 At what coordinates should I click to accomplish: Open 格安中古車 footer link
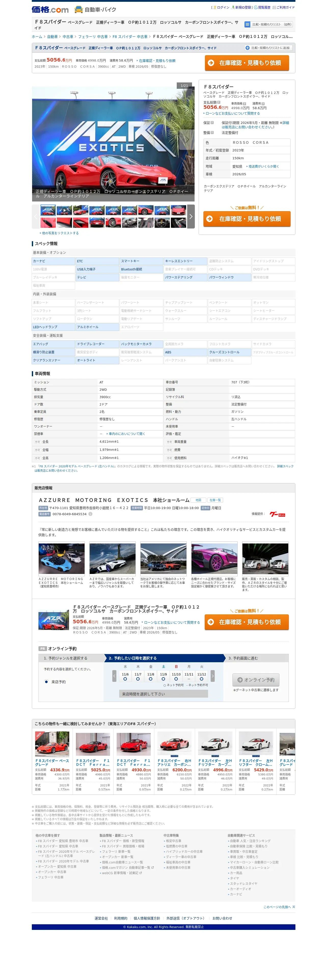coord(174,841)
